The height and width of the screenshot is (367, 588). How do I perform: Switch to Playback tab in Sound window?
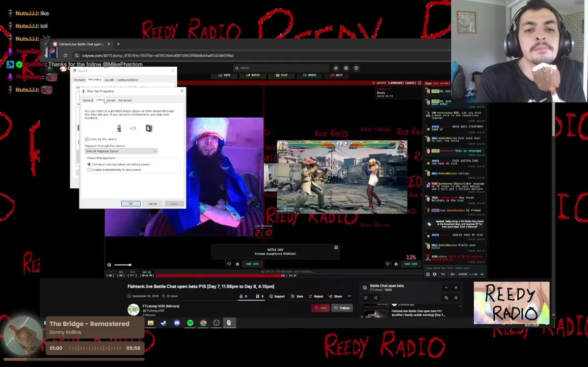79,80
